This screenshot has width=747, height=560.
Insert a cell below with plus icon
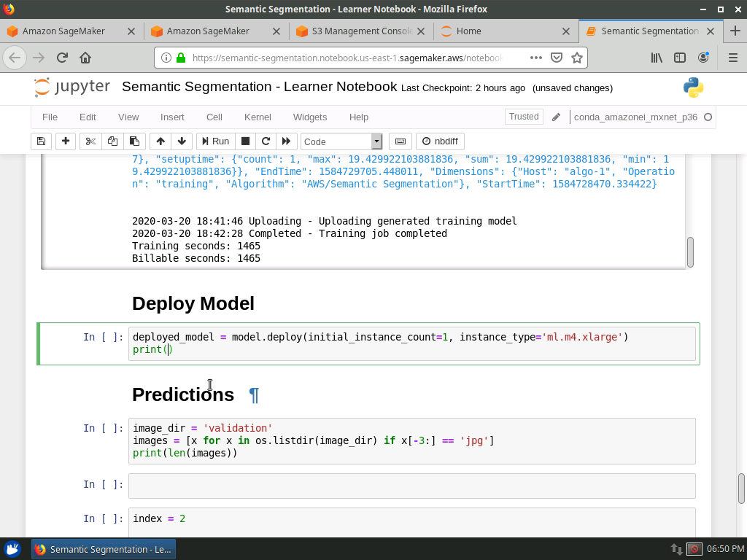(66, 141)
